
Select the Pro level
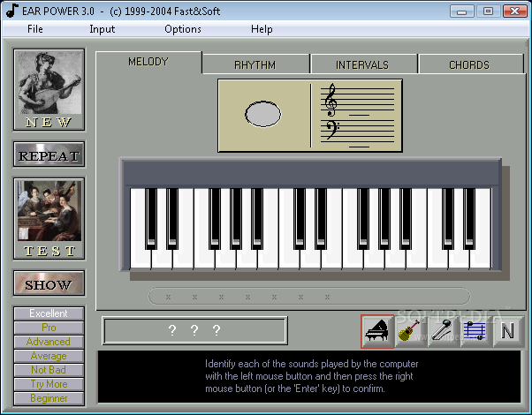coord(49,328)
